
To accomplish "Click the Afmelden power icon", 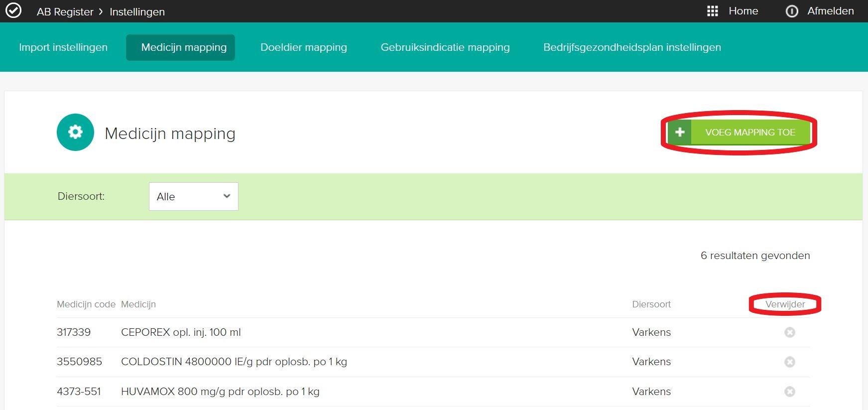I will (791, 11).
